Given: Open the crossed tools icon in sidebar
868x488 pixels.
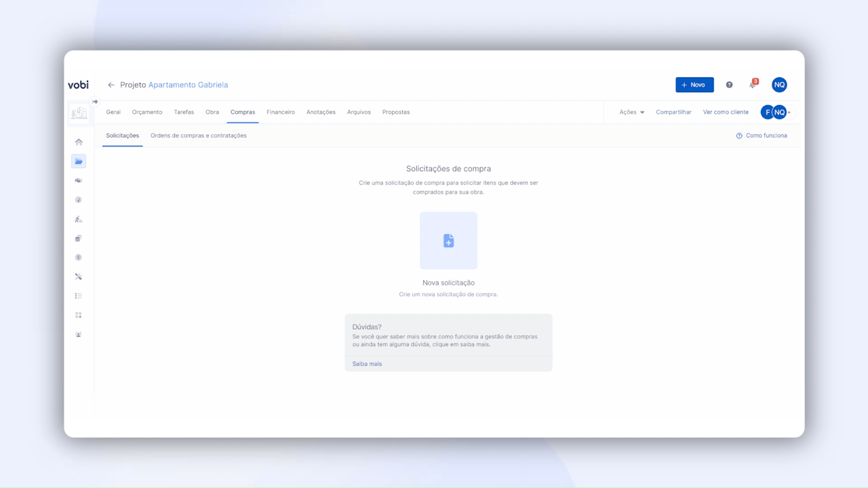Looking at the screenshot, I should [79, 277].
